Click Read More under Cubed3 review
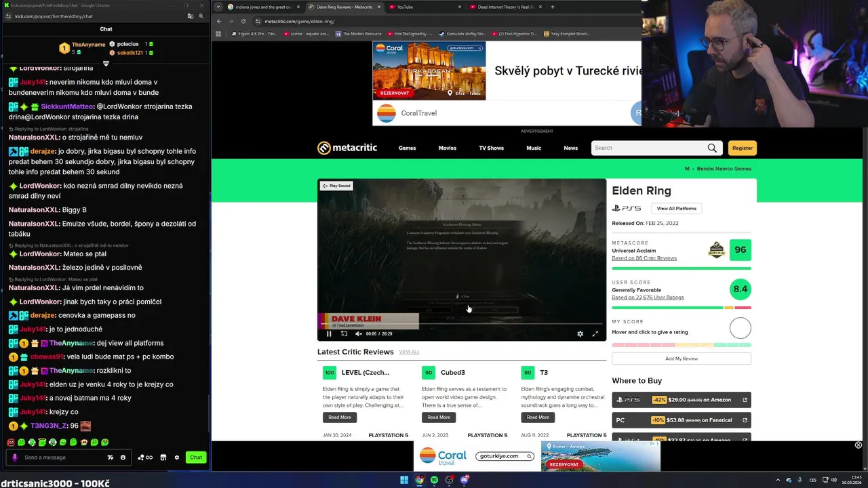Image resolution: width=868 pixels, height=488 pixels. pyautogui.click(x=439, y=417)
